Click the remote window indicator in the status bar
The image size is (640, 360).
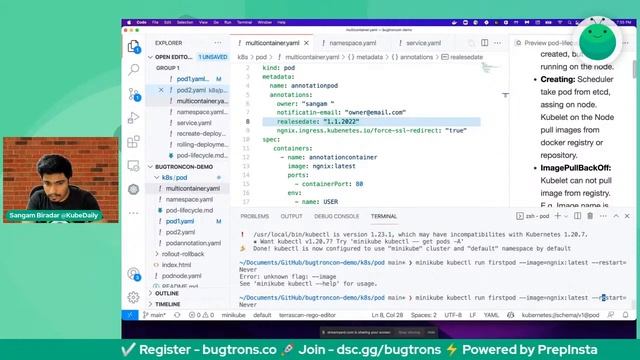tap(130, 315)
